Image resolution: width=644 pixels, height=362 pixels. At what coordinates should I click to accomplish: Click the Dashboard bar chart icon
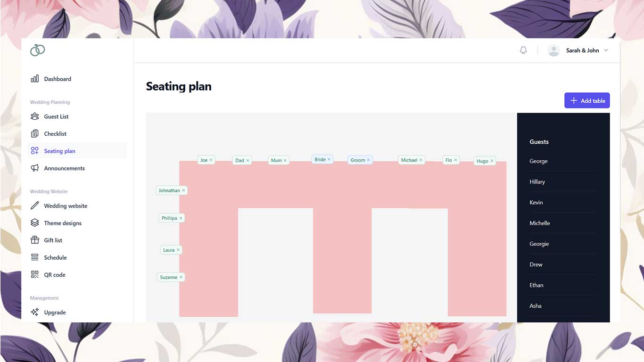35,79
